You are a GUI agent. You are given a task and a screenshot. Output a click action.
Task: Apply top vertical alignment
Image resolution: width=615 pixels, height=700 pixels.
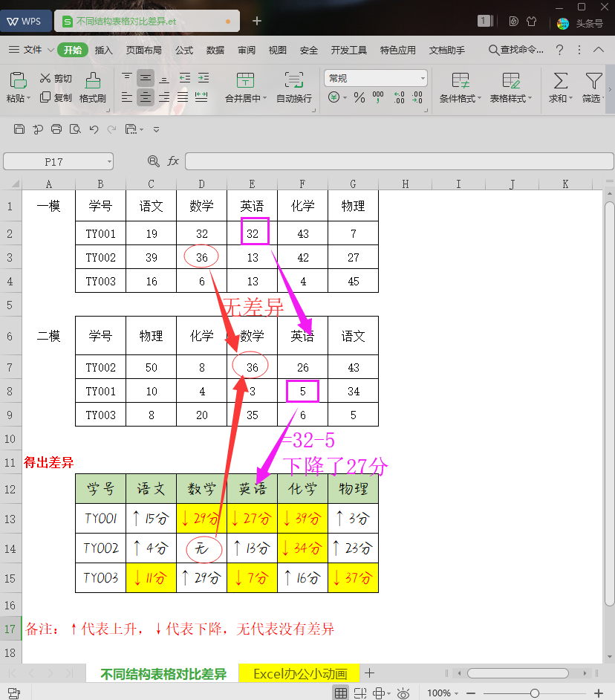pos(127,78)
